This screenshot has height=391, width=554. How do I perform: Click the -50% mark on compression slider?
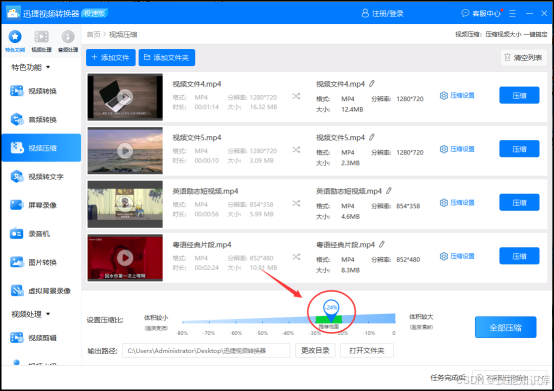[263, 333]
